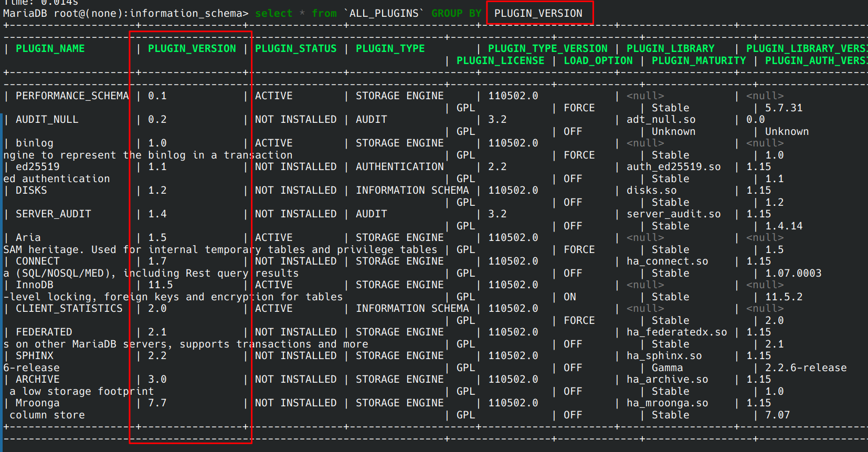Select the DISKS plugin name
Screen dimensions: 868x452
point(31,191)
